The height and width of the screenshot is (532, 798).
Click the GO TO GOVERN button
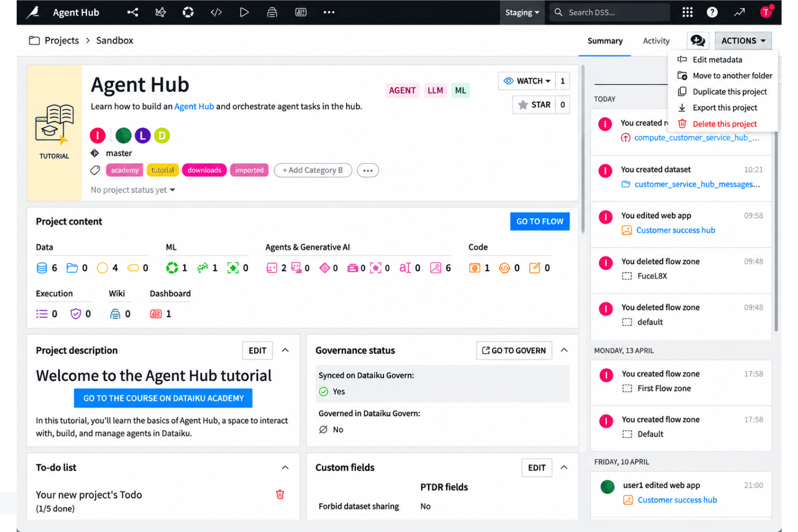coord(514,350)
